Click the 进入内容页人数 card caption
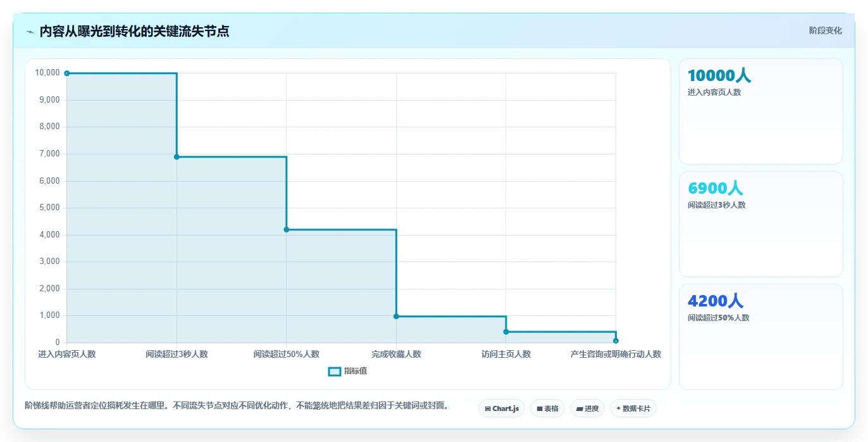This screenshot has height=442, width=868. click(714, 92)
